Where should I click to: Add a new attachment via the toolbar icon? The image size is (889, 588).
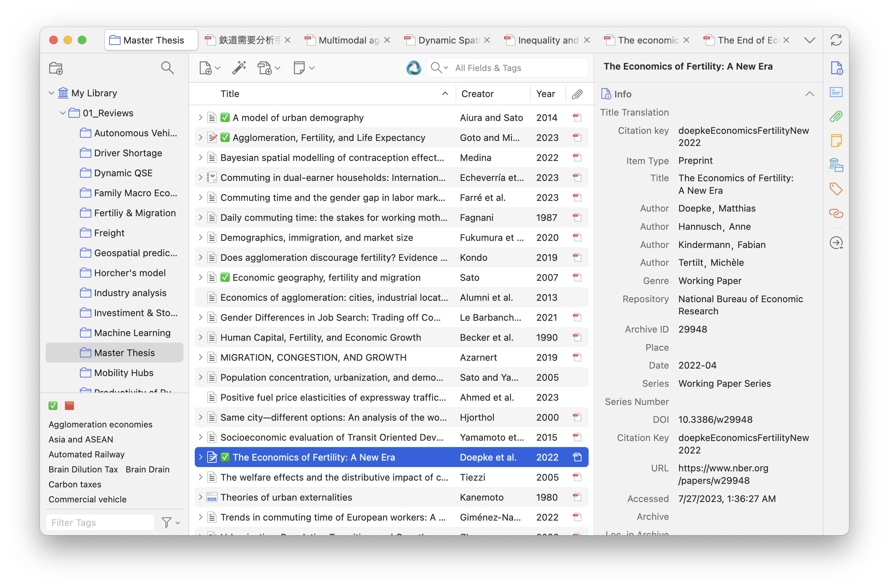[266, 68]
